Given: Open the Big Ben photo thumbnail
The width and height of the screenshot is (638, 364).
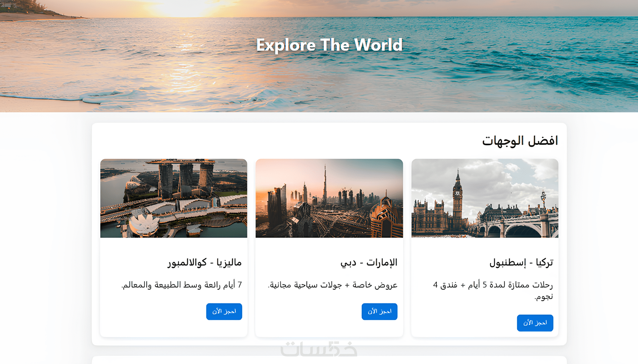Looking at the screenshot, I should pyautogui.click(x=485, y=198).
